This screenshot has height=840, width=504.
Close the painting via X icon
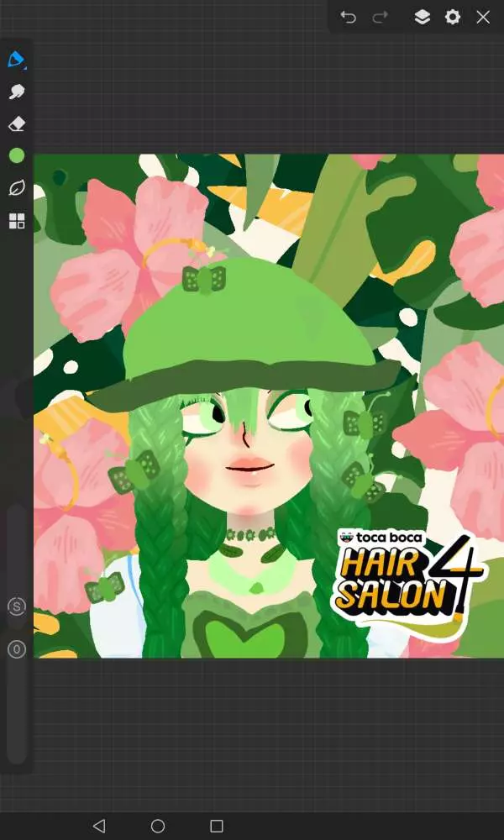click(483, 18)
